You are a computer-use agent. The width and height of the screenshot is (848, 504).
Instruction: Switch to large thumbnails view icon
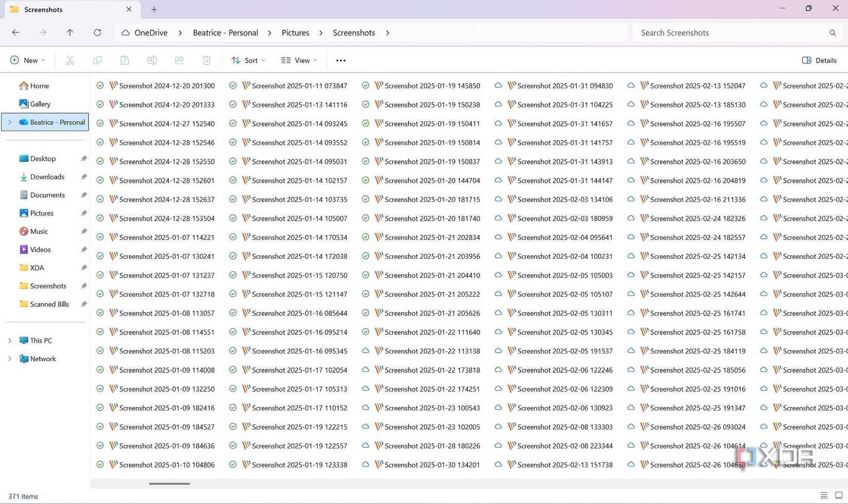pyautogui.click(x=839, y=495)
